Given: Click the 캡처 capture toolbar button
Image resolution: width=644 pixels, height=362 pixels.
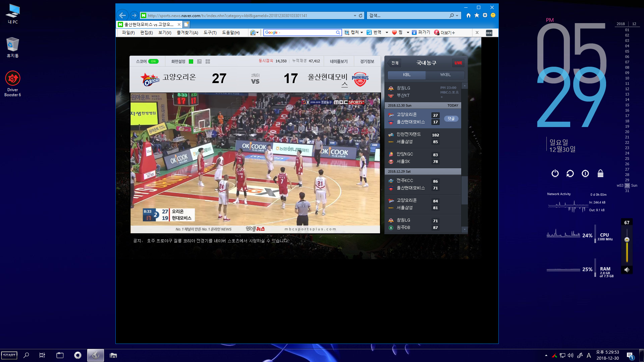Looking at the screenshot, I should pyautogui.click(x=352, y=33).
